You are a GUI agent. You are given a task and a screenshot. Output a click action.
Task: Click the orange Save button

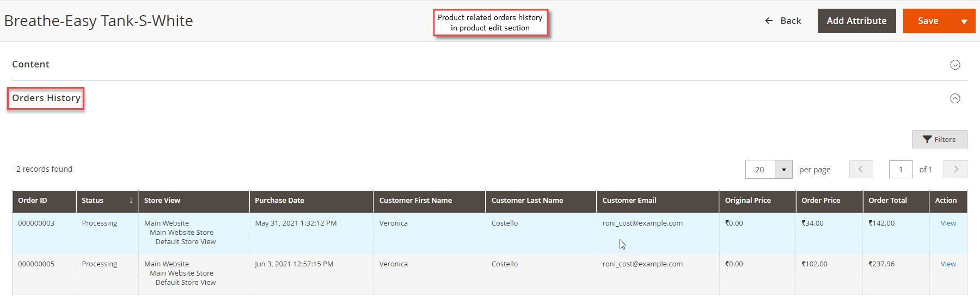[x=928, y=21]
